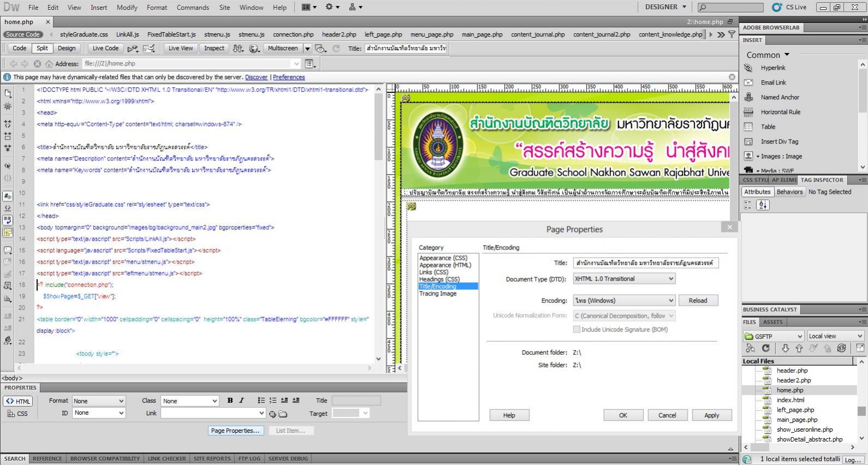868x465 pixels.
Task: Click the Get files down arrow icon
Action: pos(785,348)
